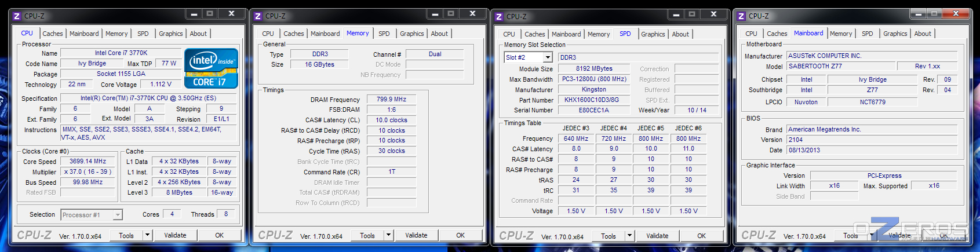Confirm with OK in the Memory window
The height and width of the screenshot is (252, 980).
coord(460,235)
